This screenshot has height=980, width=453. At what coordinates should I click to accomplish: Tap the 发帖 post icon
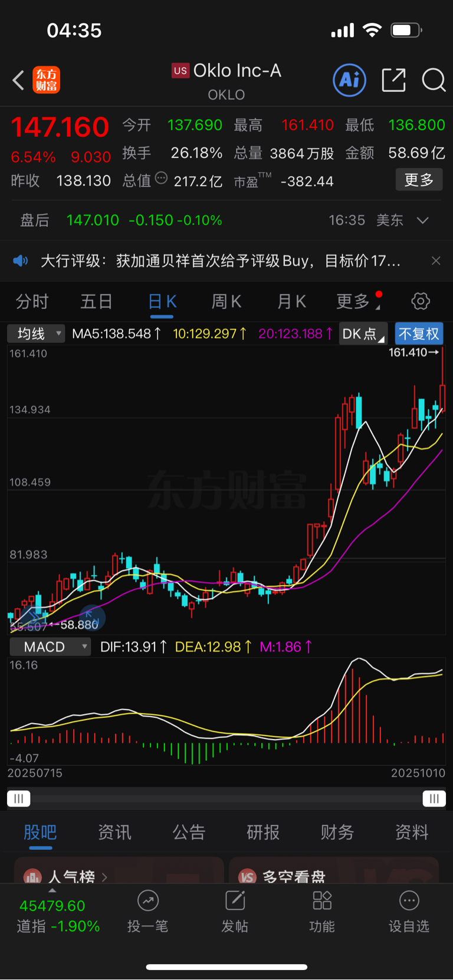click(235, 900)
